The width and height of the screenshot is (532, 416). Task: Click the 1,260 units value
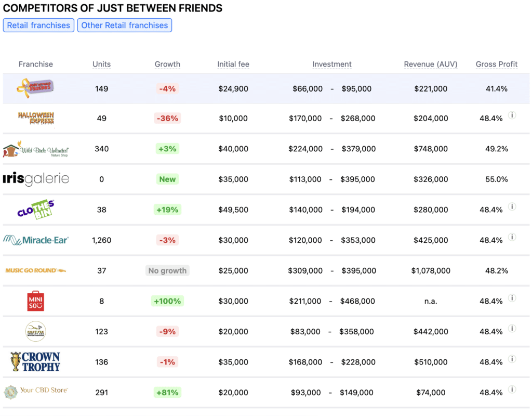pos(101,240)
